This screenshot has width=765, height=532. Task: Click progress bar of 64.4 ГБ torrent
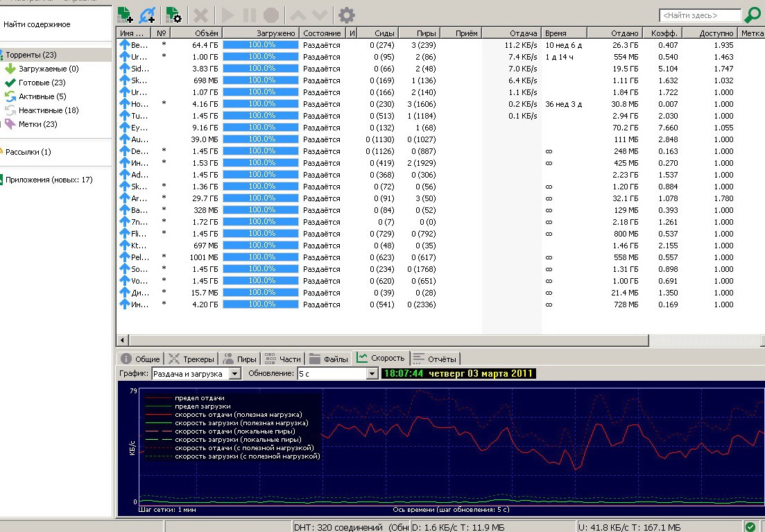(261, 45)
